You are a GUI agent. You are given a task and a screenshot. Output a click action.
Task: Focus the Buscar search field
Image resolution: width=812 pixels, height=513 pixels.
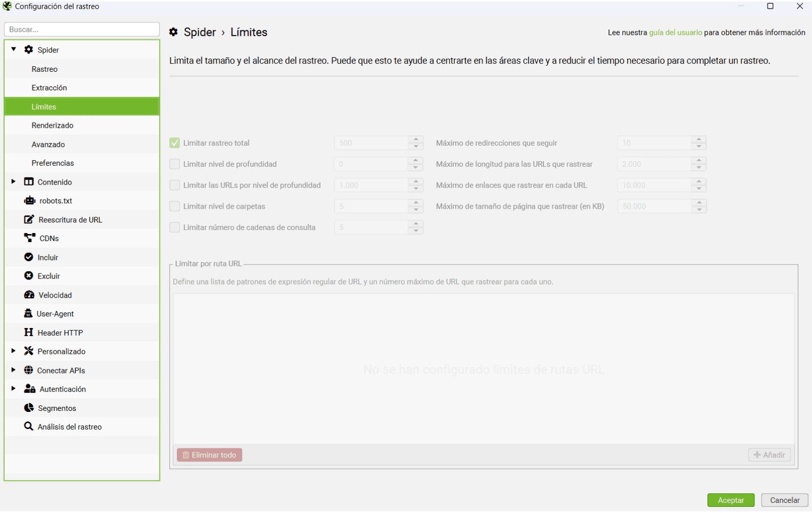[82, 29]
